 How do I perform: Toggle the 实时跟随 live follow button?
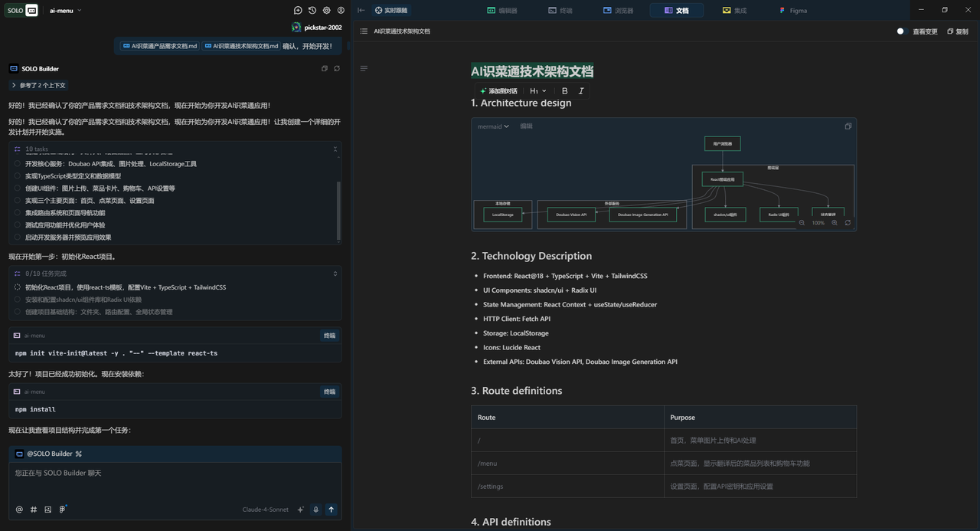390,11
